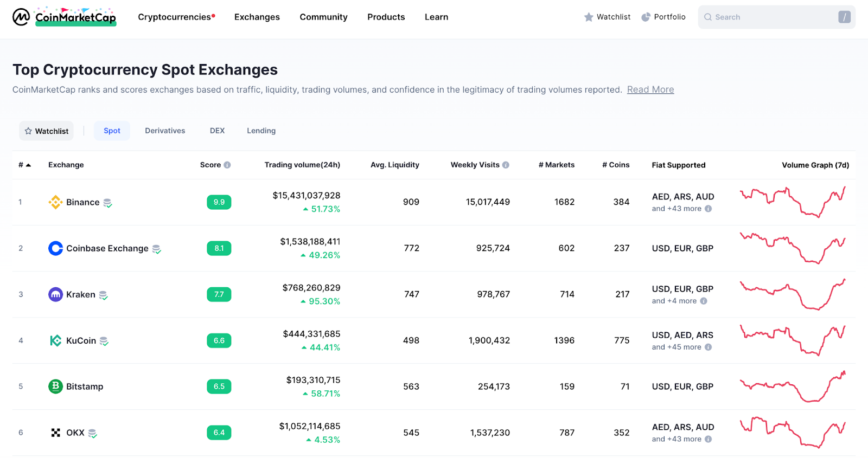Click the Binance logo icon
Image resolution: width=868 pixels, height=458 pixels.
tap(55, 202)
